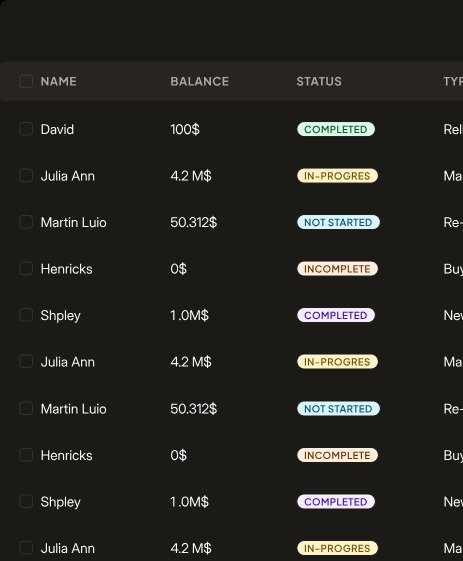Screen dimensions: 463x561
Task: Check the first Martin Luio row checkbox
Action: 26,222
